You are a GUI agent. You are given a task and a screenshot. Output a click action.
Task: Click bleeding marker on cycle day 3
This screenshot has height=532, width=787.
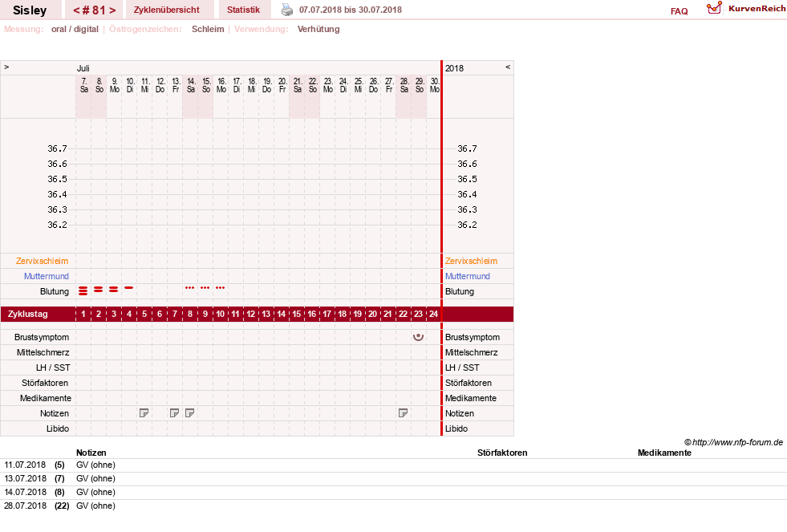point(113,289)
